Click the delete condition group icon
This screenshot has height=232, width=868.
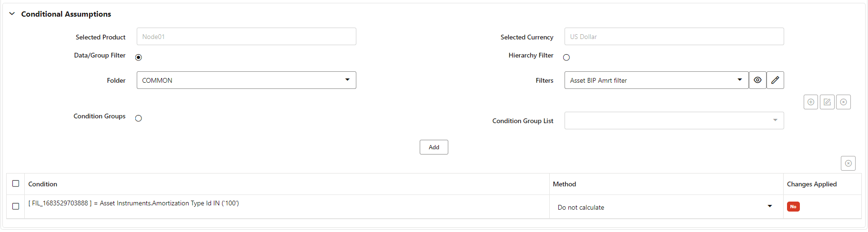tap(843, 102)
